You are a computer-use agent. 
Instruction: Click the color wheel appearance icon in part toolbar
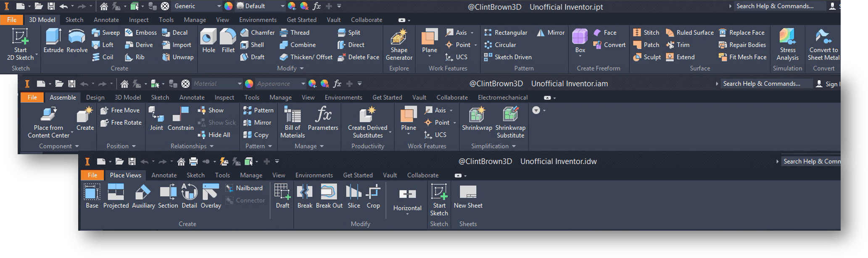[228, 6]
